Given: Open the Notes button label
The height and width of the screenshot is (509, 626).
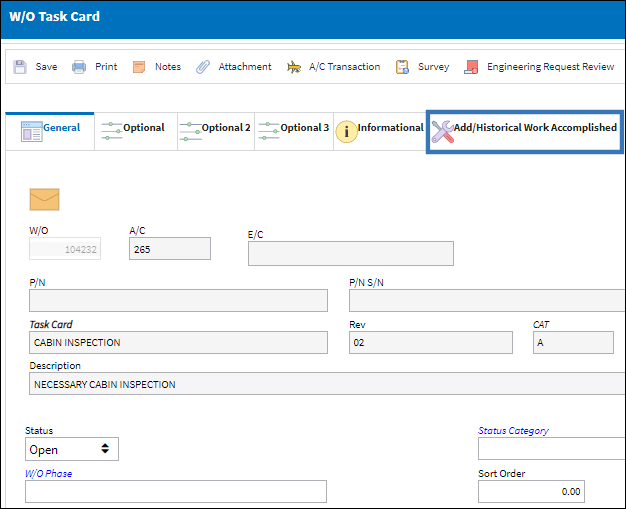Looking at the screenshot, I should 168,67.
